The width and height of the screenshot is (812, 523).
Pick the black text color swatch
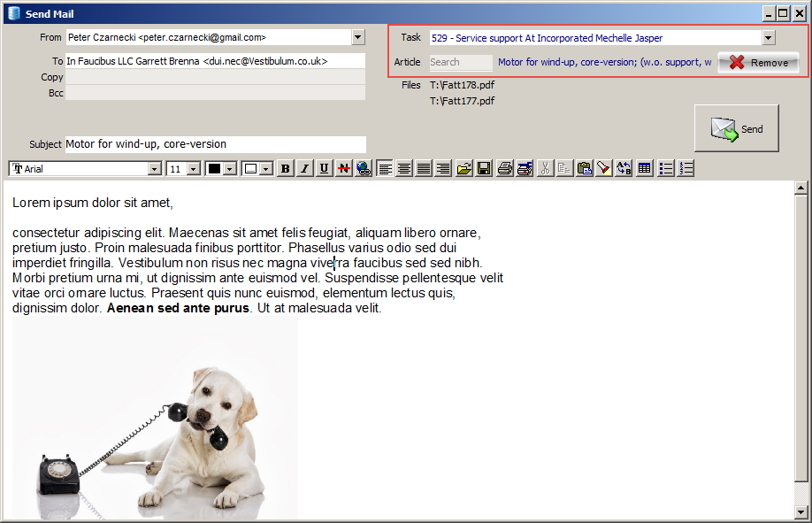(x=214, y=169)
